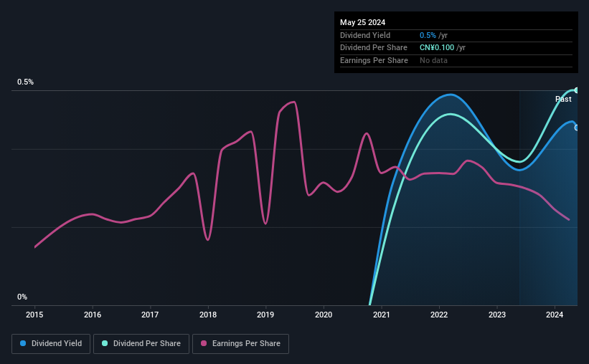Click the 'No data' earnings tooltip value

[x=433, y=60]
